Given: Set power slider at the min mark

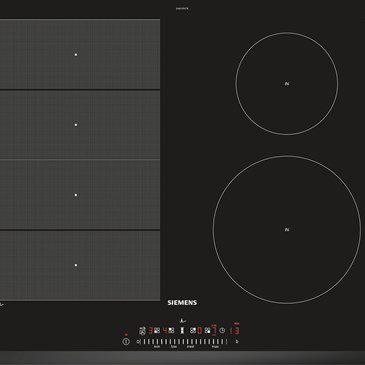Looking at the screenshot, I should [156, 347].
